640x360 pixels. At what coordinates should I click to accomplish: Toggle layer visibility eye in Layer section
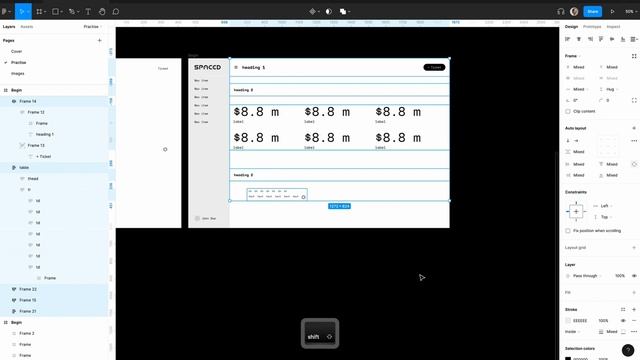coord(634,276)
